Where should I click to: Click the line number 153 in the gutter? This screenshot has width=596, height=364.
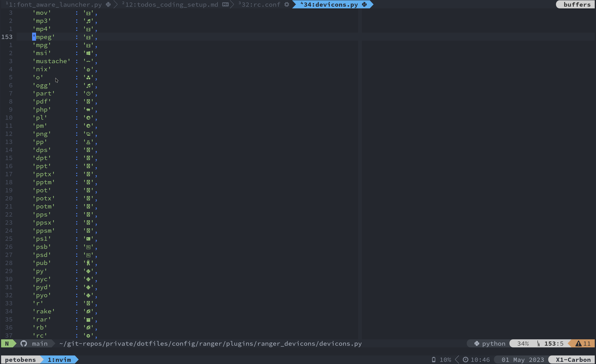[x=7, y=37]
